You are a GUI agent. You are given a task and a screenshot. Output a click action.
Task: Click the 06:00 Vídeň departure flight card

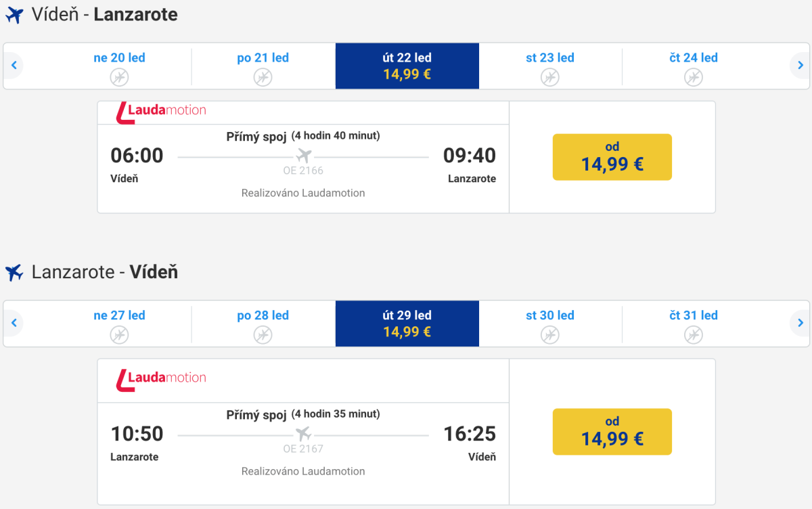tap(303, 169)
